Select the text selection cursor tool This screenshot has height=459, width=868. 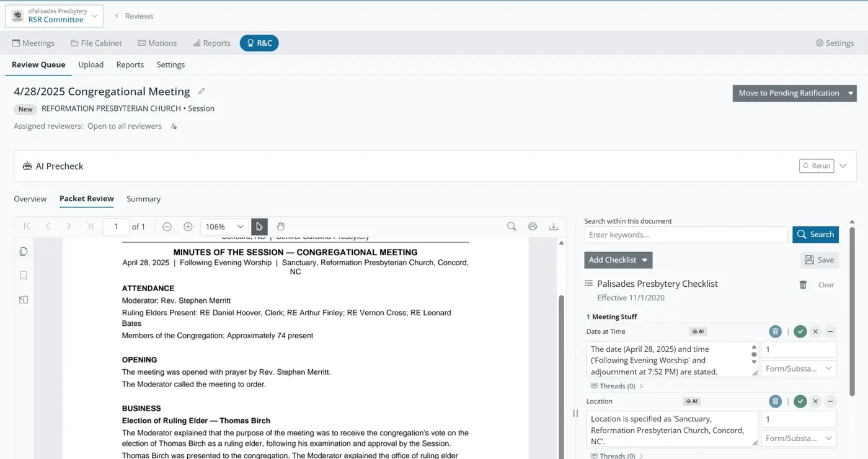(x=259, y=227)
